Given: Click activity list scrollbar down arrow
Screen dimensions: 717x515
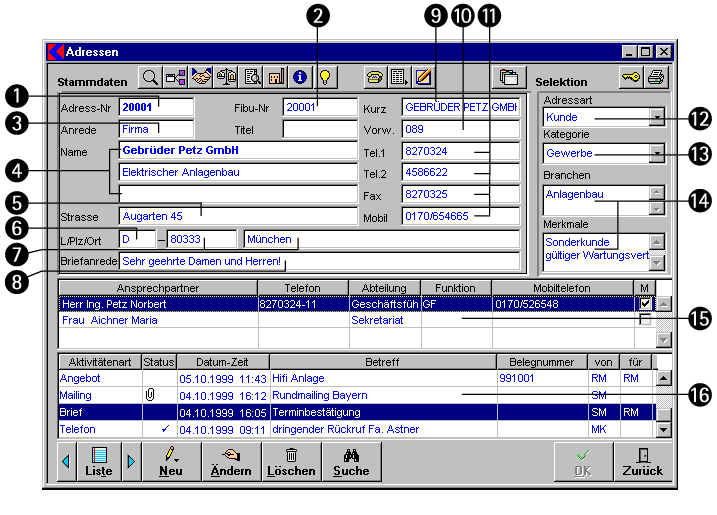Looking at the screenshot, I should pos(662,429).
